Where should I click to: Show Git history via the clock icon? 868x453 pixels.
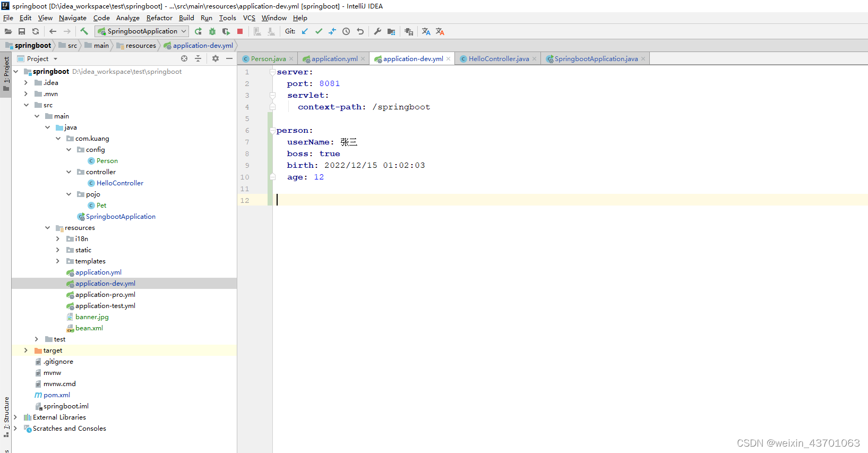[346, 31]
